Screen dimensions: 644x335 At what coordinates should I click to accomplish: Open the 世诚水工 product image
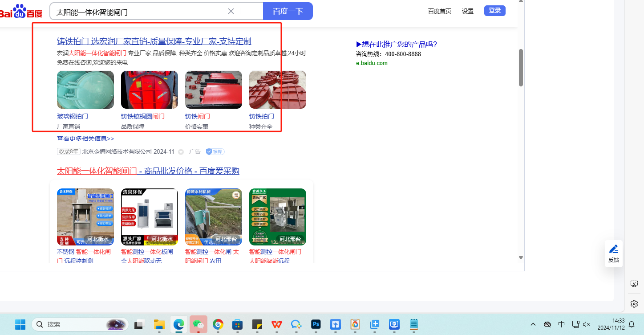tap(278, 217)
